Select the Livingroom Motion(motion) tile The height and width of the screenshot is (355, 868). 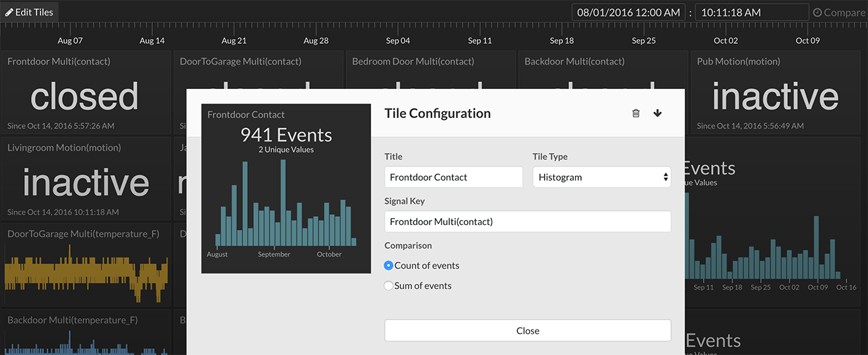86,179
